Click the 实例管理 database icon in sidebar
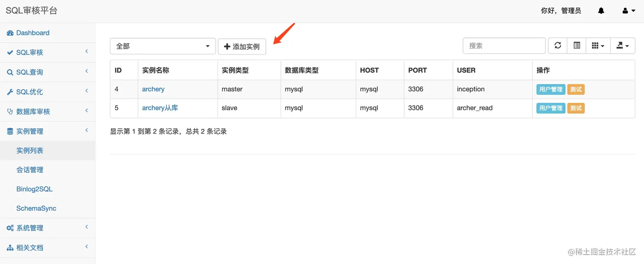 [x=9, y=131]
